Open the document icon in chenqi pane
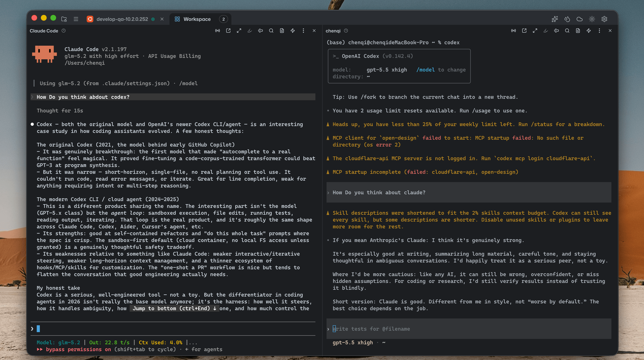The image size is (644, 360). 578,31
